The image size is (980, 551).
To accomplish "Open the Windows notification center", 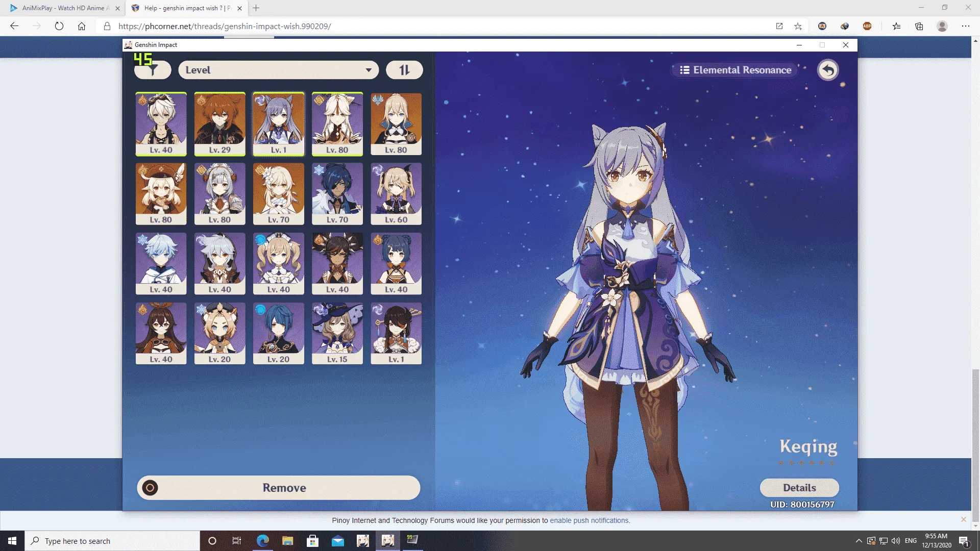I will click(x=964, y=541).
